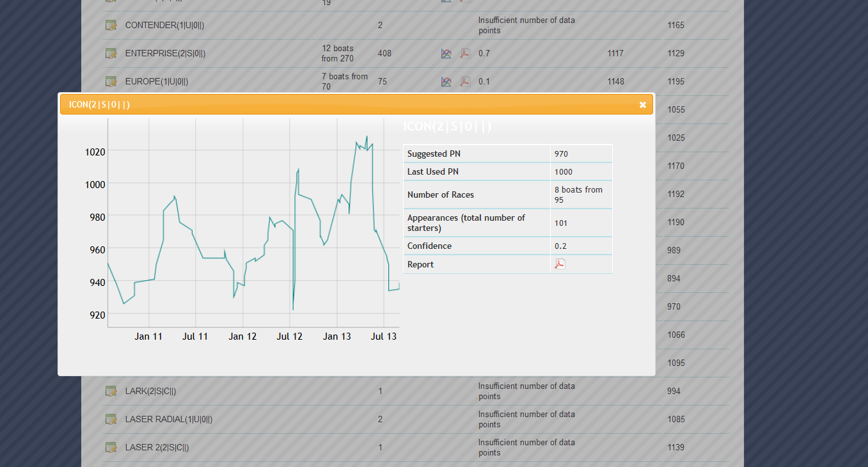Click the Jul 13 axis label

point(384,336)
